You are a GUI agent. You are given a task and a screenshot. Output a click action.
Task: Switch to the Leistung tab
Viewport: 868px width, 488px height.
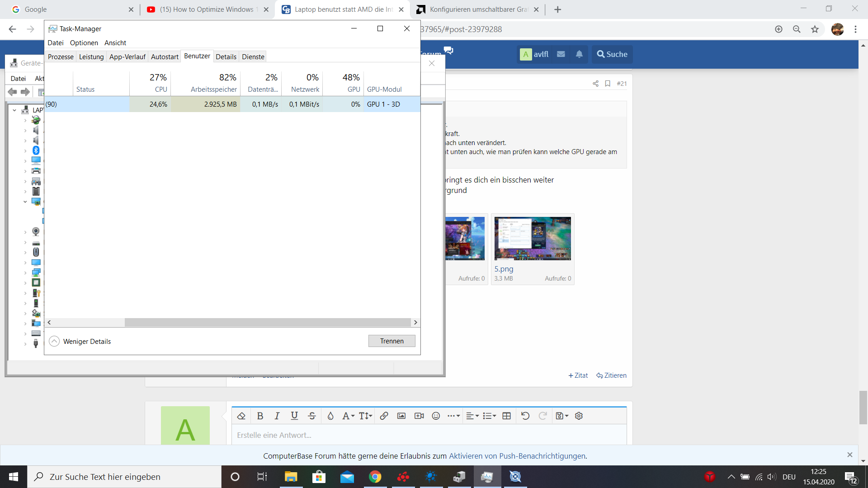(x=91, y=56)
